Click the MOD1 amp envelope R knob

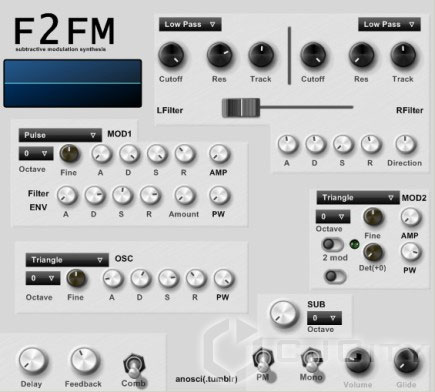184,154
